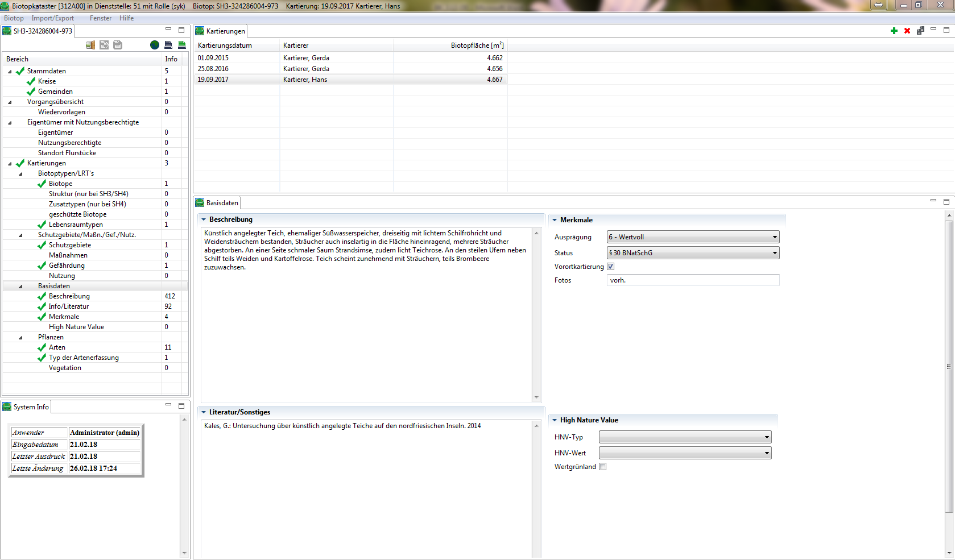
Task: Click the dark blue report print icon
Action: coord(168,45)
